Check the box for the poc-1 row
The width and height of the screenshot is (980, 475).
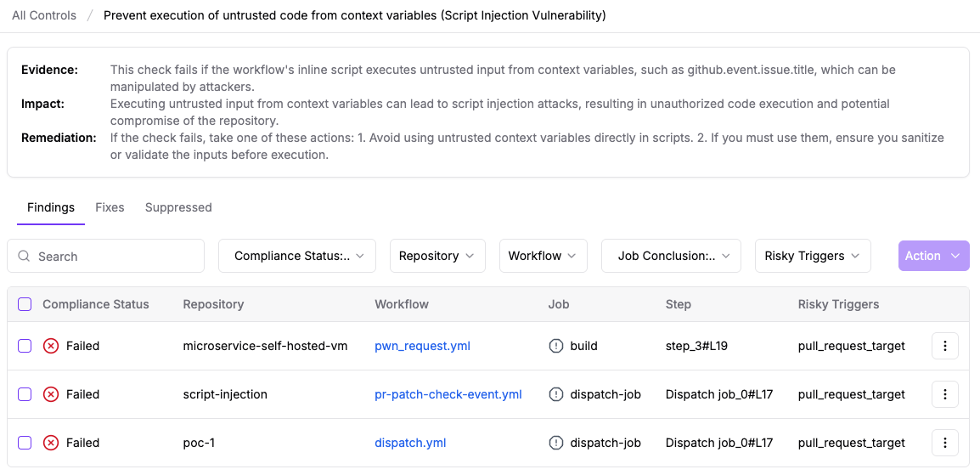pos(25,443)
